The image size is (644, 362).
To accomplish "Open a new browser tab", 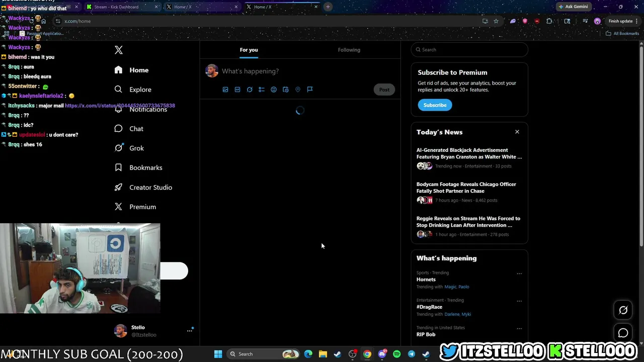I will click(x=328, y=7).
